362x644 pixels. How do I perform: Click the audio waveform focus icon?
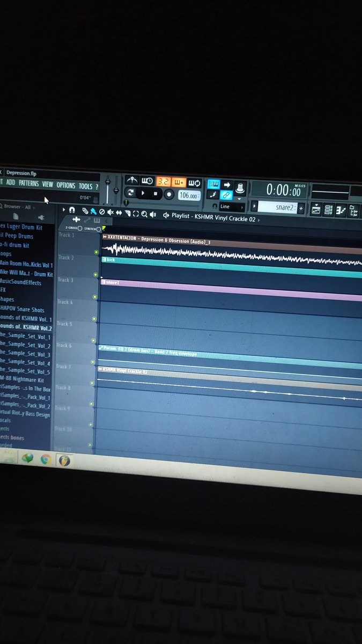click(76, 219)
